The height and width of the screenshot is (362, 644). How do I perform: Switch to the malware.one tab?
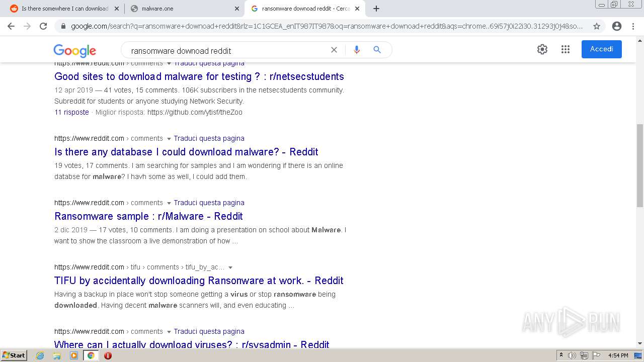(184, 9)
